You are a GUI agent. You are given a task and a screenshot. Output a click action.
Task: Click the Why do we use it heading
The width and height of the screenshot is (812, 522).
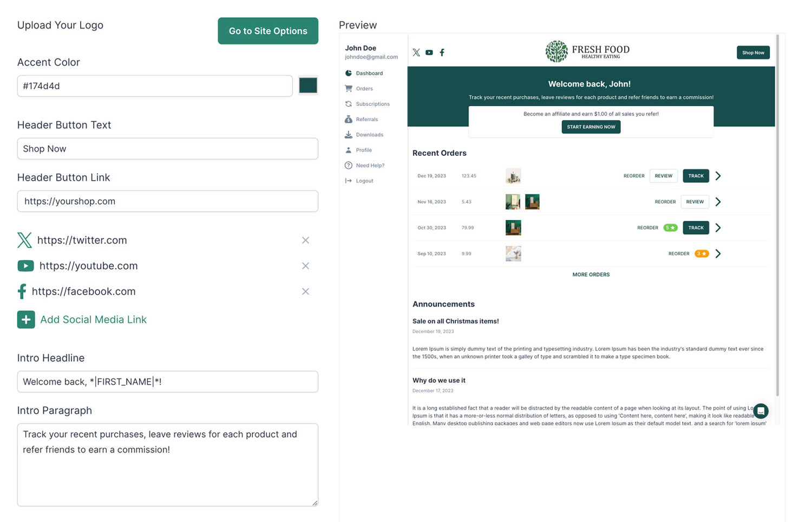(439, 380)
